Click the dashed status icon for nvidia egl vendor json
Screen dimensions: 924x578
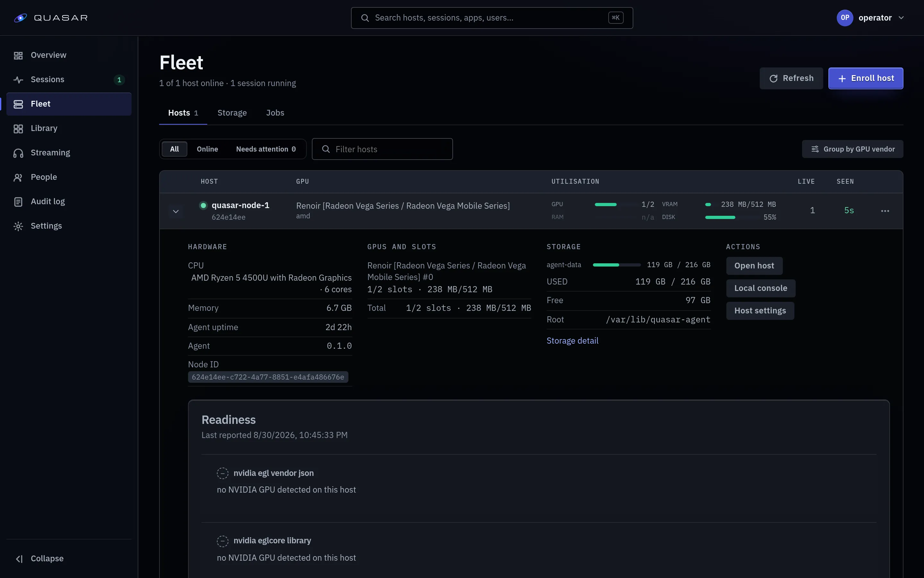[x=223, y=473]
